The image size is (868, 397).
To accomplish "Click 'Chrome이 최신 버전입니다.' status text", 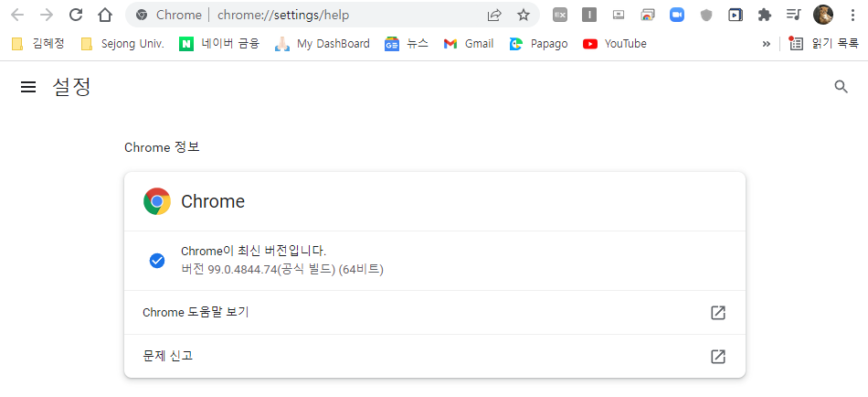I will pos(253,252).
